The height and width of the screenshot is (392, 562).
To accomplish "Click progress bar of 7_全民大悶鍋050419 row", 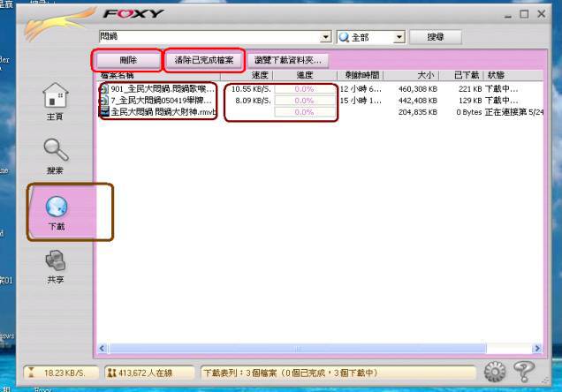I will pyautogui.click(x=304, y=101).
